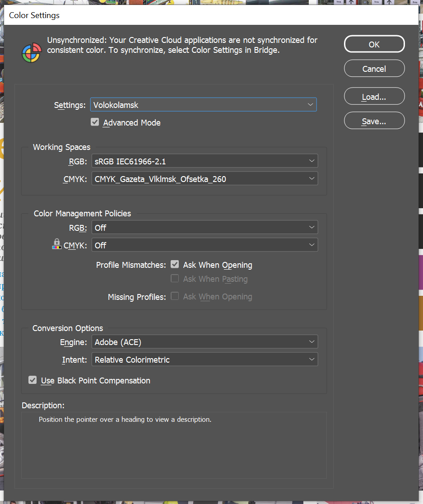This screenshot has width=423, height=504.
Task: Open the Load... settings dialog
Action: [374, 96]
